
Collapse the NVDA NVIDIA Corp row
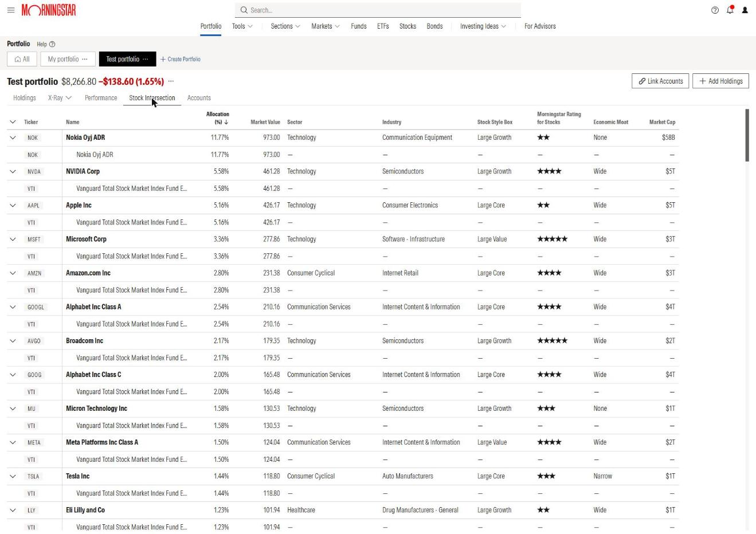[x=13, y=171]
